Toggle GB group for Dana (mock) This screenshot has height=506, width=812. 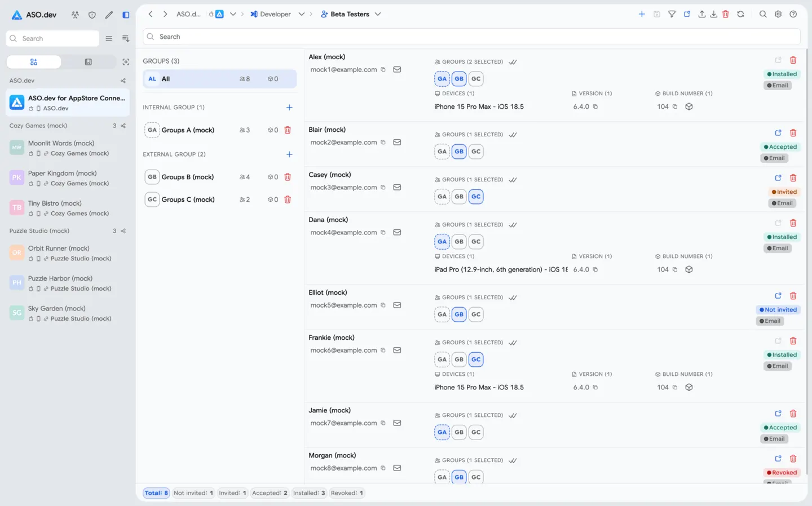[x=459, y=242]
